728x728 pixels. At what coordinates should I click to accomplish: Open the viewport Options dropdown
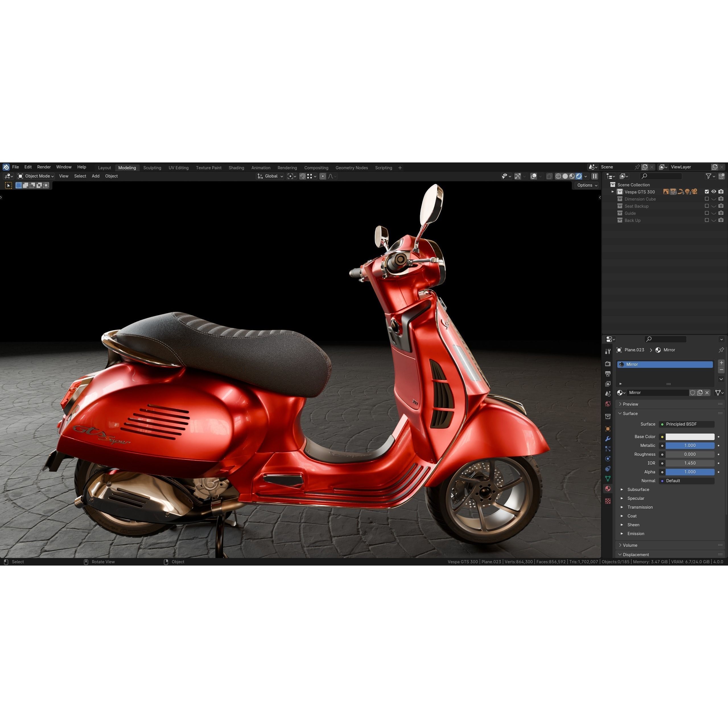(587, 185)
